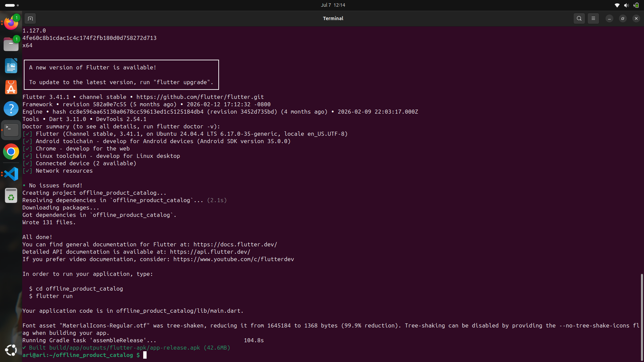This screenshot has width=644, height=362.
Task: Click the Framework revision 582a0e7c55 line
Action: [x=147, y=104]
